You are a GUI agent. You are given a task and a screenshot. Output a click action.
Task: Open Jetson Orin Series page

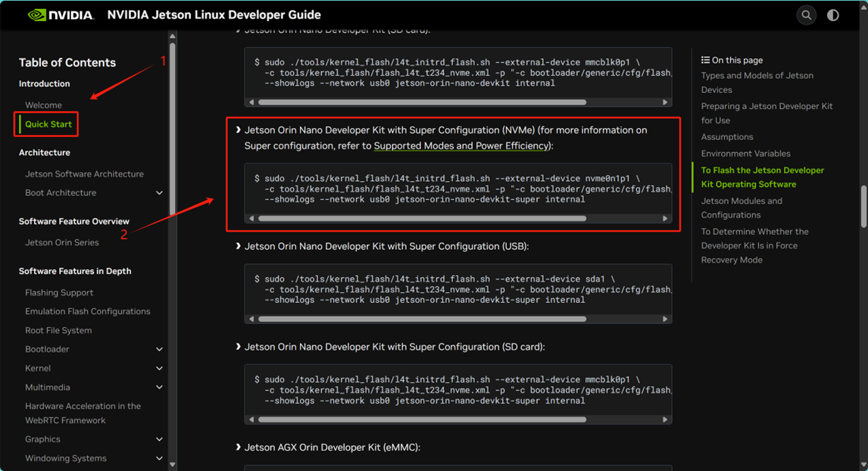coord(61,242)
